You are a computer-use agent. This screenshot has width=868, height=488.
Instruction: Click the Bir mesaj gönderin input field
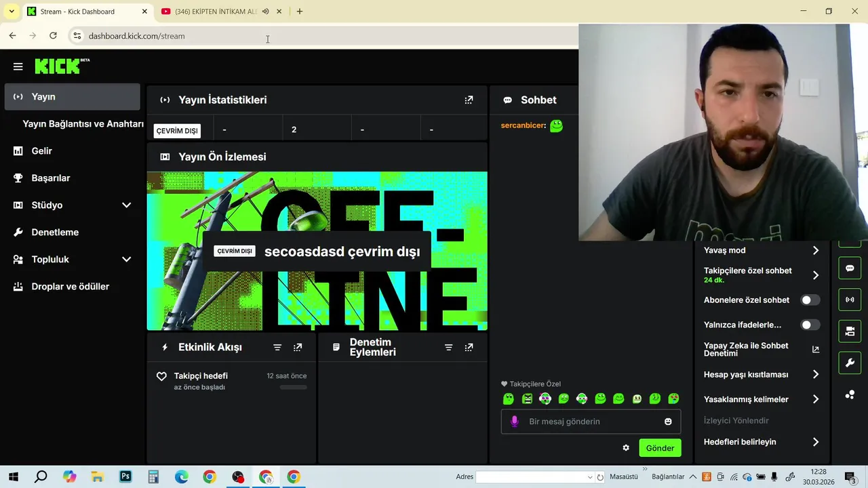(x=591, y=422)
